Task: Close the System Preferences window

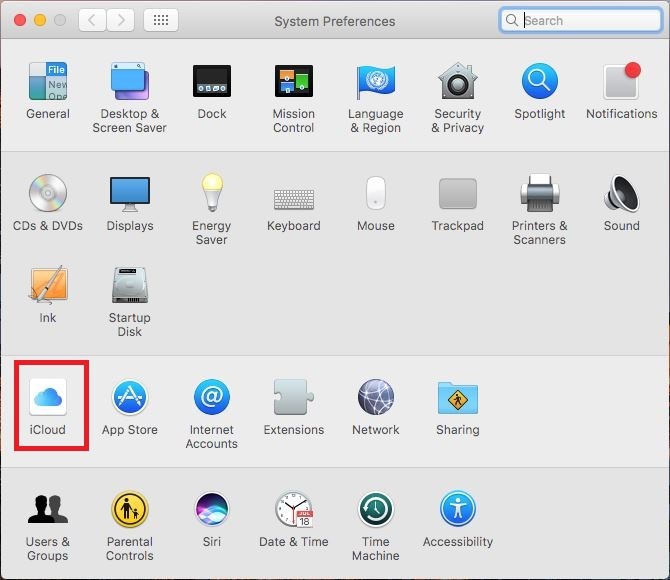Action: click(x=20, y=20)
